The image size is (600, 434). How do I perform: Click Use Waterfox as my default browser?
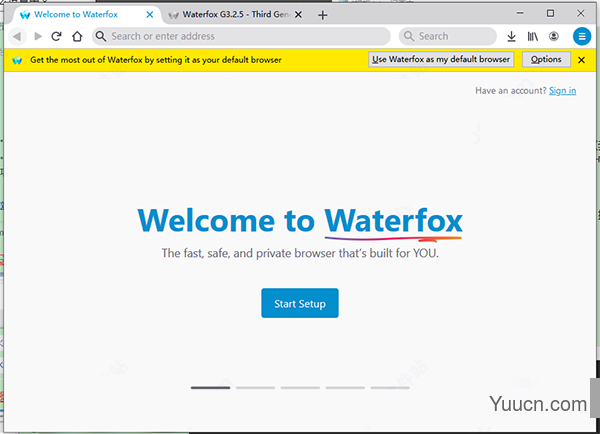[x=441, y=59]
